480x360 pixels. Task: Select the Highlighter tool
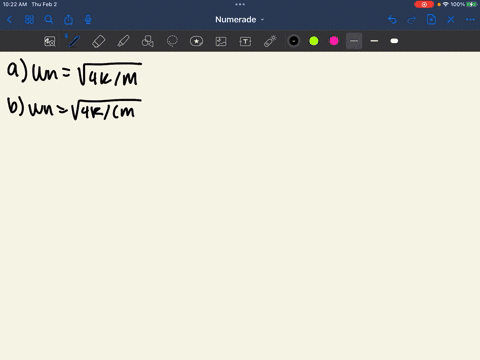(x=123, y=41)
